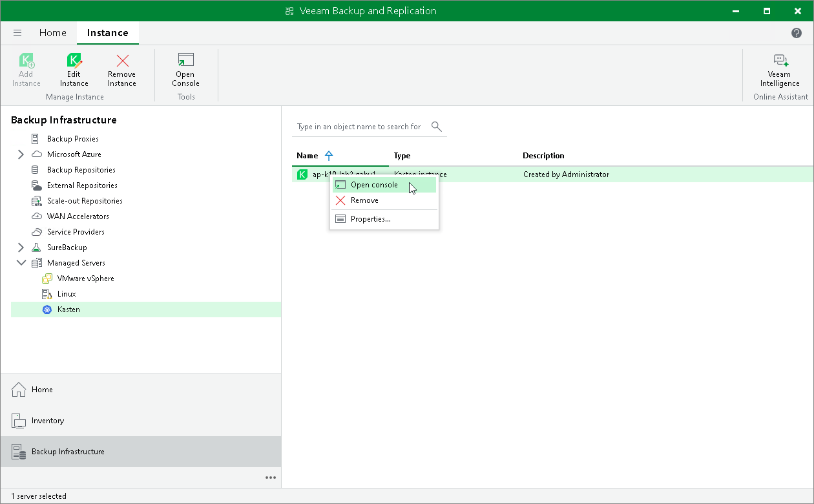Open the Inventory navigation pane button
The height and width of the screenshot is (504, 814).
tap(141, 421)
